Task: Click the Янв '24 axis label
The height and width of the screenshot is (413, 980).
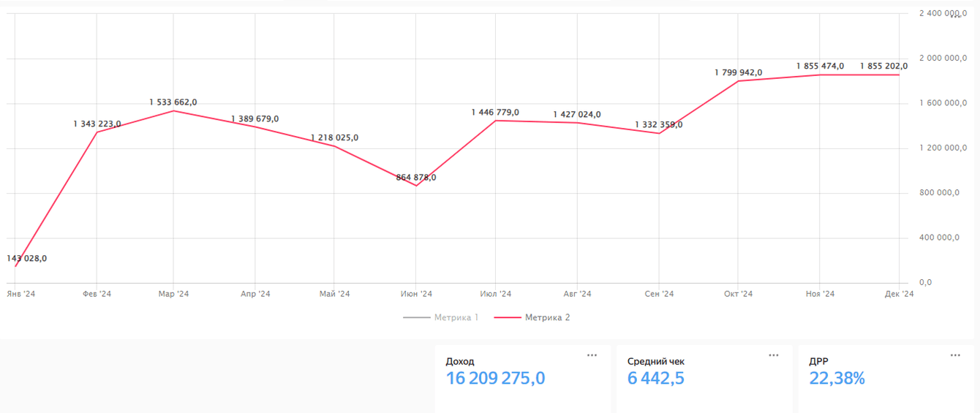Action: point(21,294)
